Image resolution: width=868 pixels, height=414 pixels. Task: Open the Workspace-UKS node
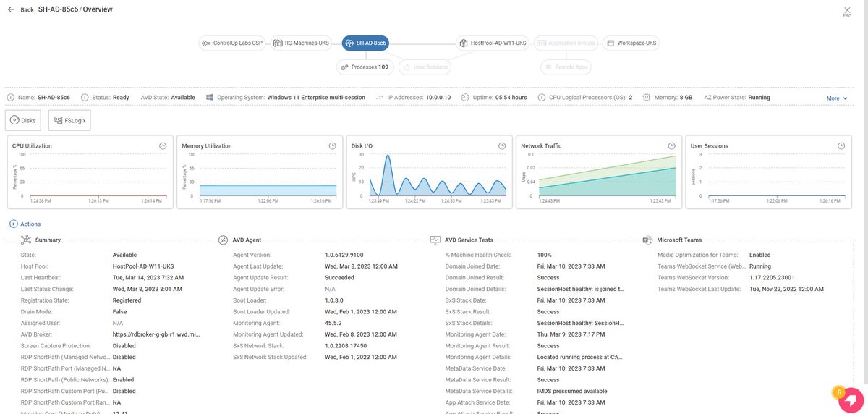631,43
